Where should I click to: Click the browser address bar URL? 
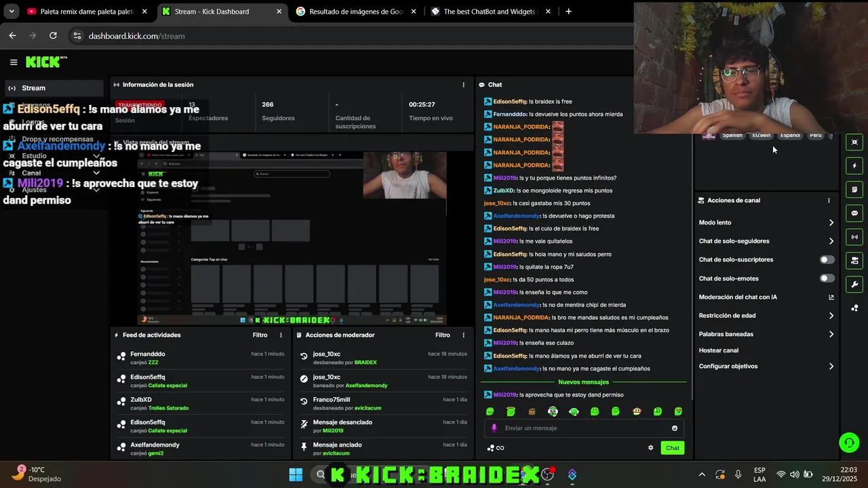[x=136, y=36]
